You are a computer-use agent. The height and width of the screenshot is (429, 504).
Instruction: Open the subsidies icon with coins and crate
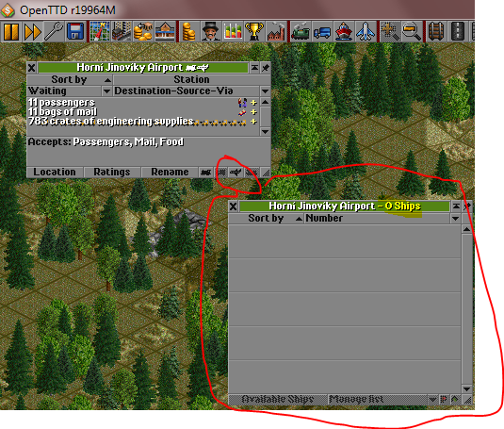[143, 31]
